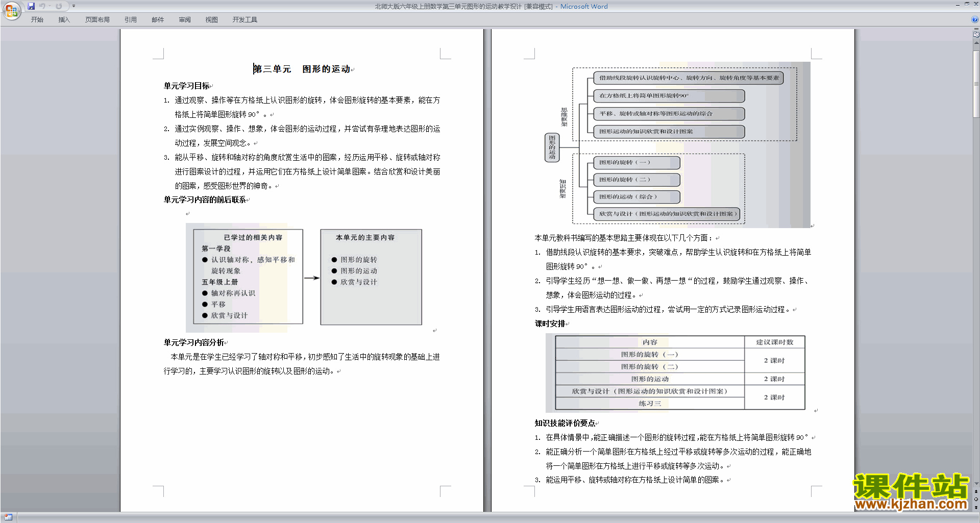Switch to the 页面布局 tab
The height and width of the screenshot is (523, 980).
coord(97,20)
